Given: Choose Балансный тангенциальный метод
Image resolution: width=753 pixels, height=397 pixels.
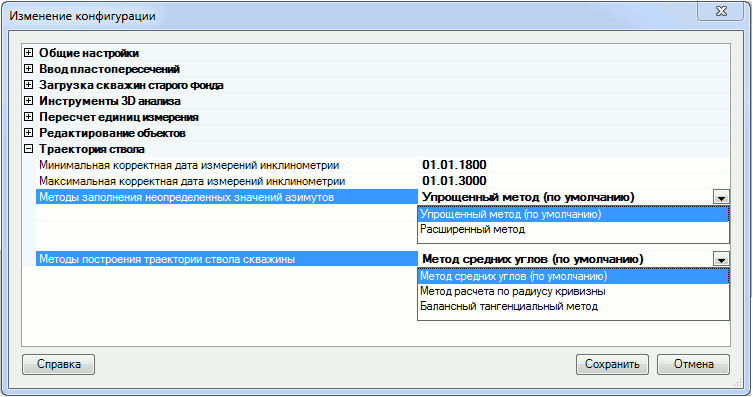Looking at the screenshot, I should (x=573, y=306).
